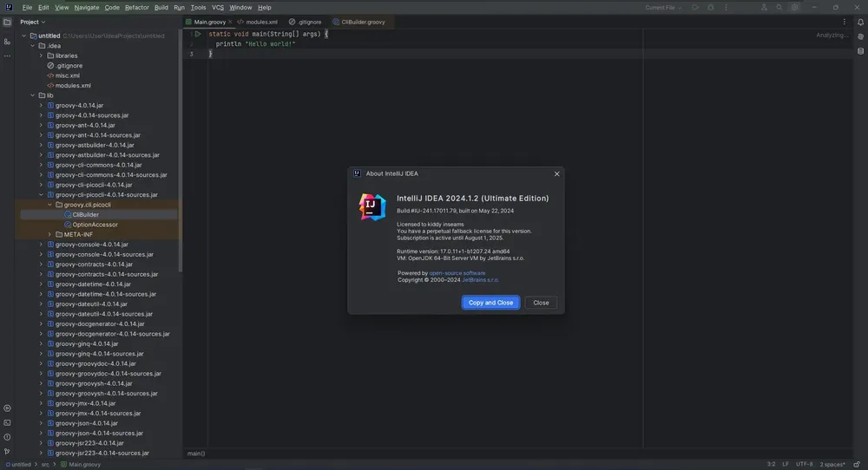Image resolution: width=868 pixels, height=470 pixels.
Task: Click the main() breadcrumb below the editor
Action: [x=196, y=454]
